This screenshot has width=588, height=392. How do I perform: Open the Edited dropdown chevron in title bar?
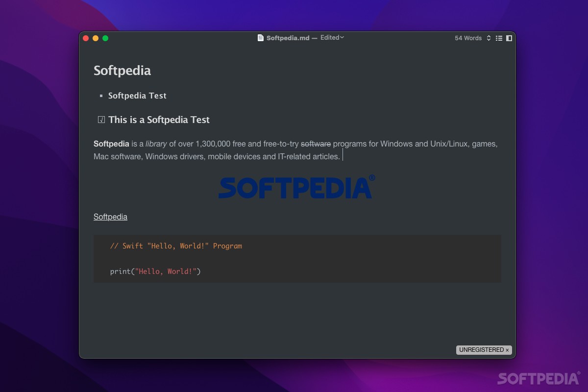click(342, 37)
